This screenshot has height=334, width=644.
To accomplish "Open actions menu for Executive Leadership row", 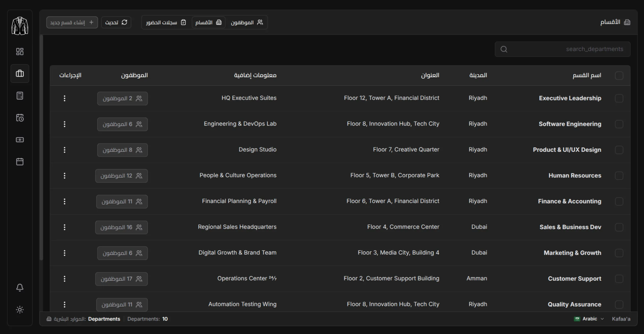I will coord(64,98).
